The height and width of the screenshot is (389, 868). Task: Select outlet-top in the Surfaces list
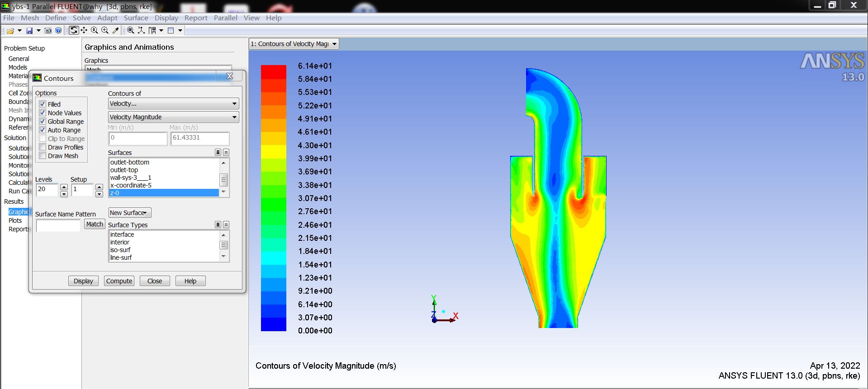point(124,170)
